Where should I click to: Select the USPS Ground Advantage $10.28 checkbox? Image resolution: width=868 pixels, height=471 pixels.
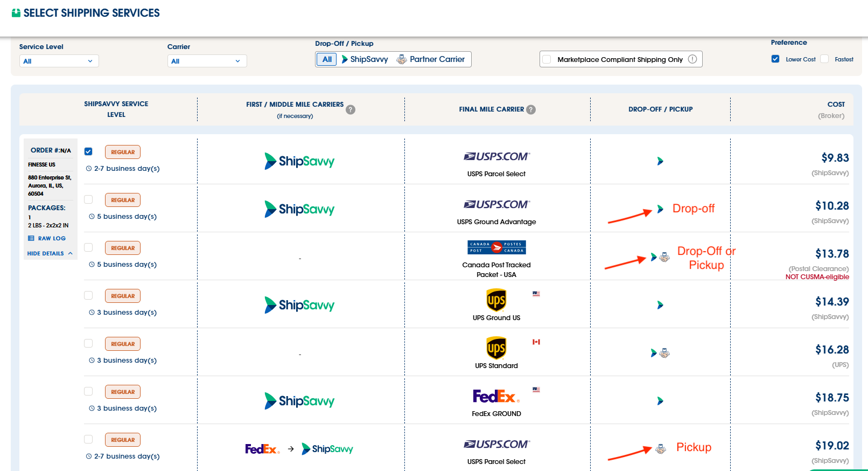point(88,199)
